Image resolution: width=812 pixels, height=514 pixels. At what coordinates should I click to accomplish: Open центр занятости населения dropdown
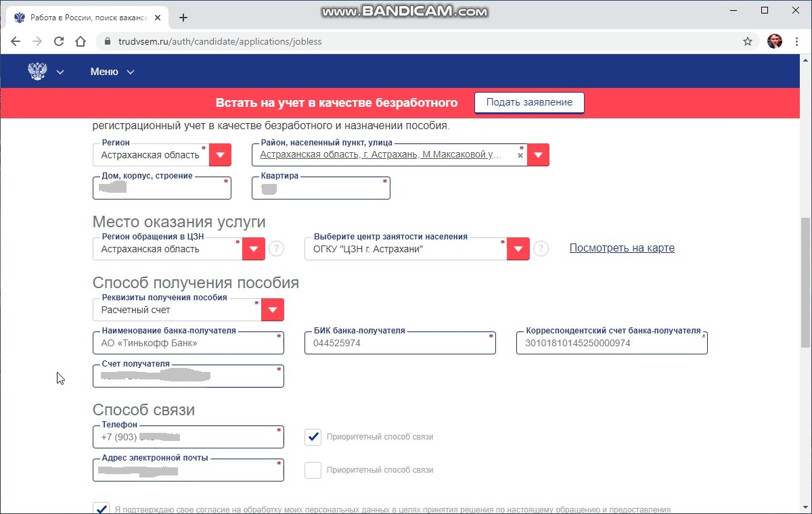(x=518, y=249)
